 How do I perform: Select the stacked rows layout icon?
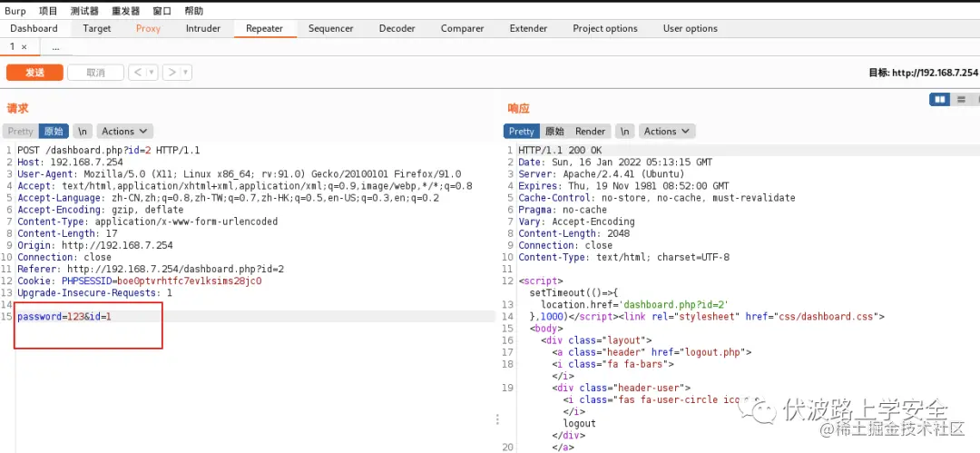click(961, 100)
